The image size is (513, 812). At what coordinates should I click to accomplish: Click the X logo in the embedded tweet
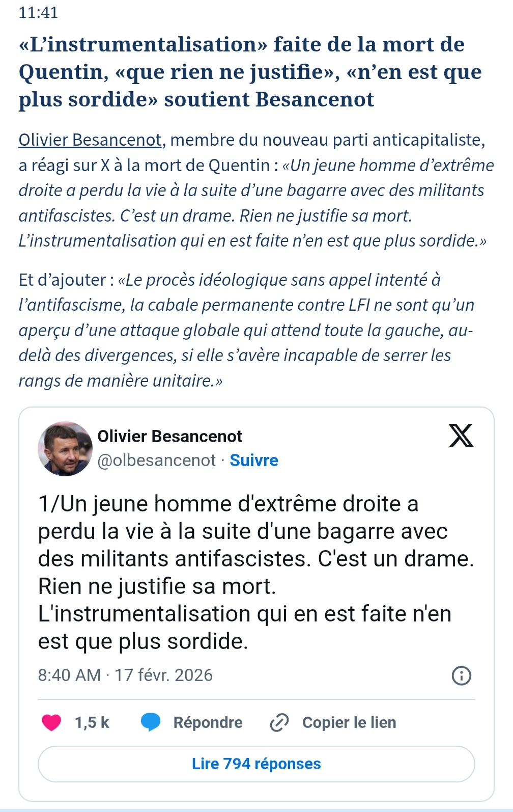click(x=461, y=436)
